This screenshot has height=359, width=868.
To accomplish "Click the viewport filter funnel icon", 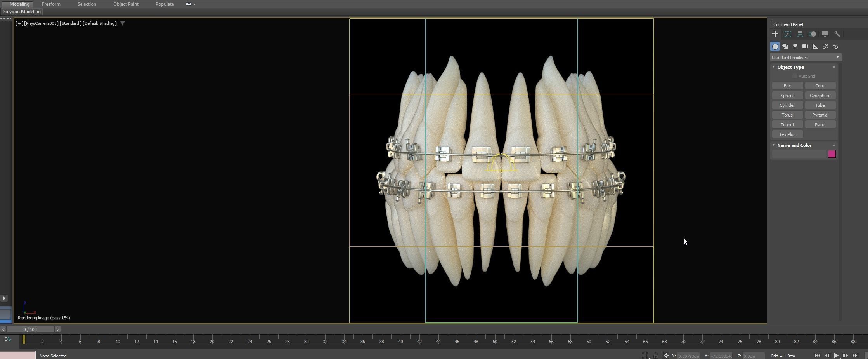I will click(x=123, y=23).
